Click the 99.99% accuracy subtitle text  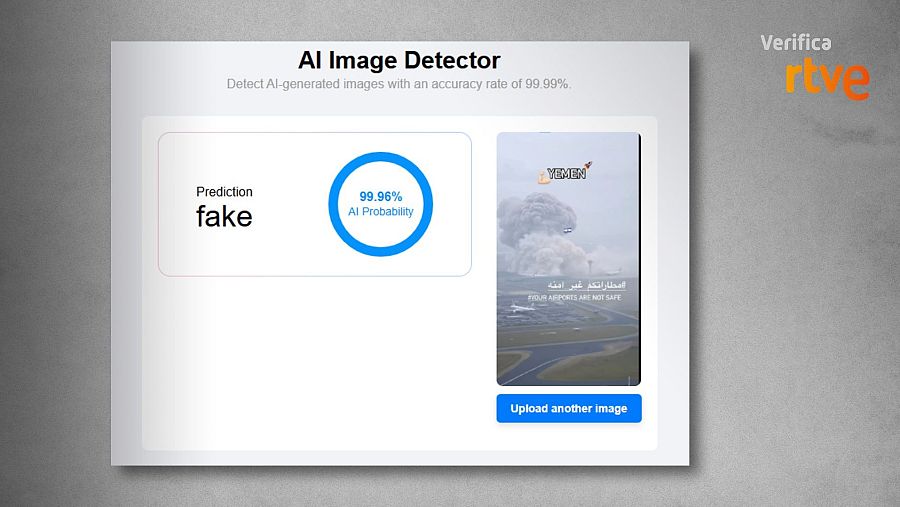399,84
